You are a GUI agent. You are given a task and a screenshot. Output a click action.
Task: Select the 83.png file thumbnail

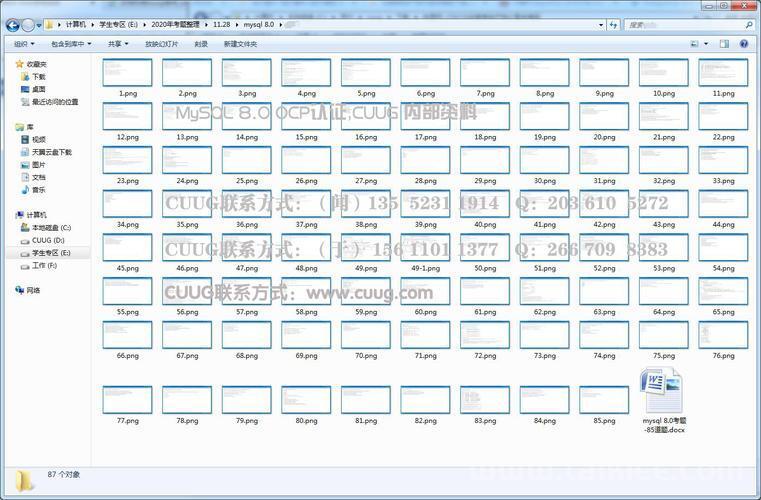tap(485, 400)
